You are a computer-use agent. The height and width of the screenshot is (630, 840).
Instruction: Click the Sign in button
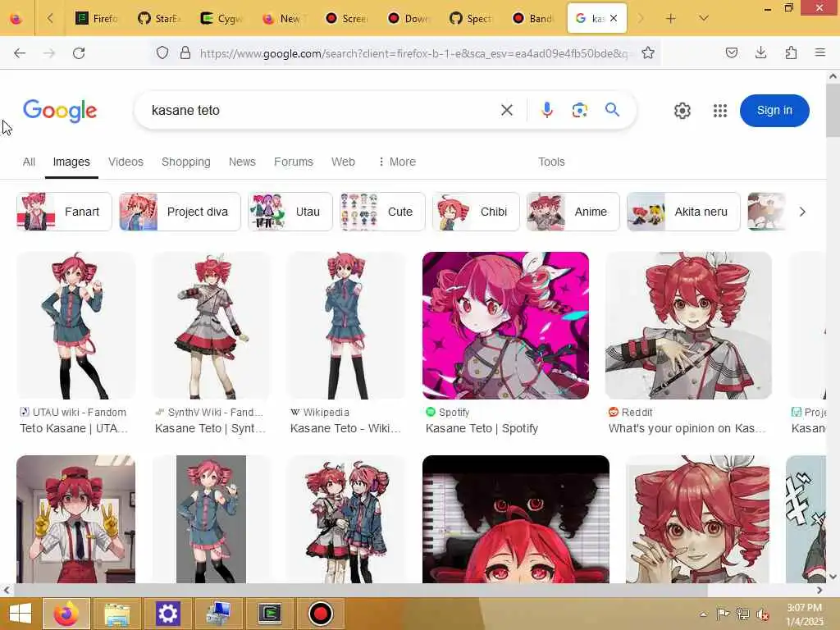point(774,111)
